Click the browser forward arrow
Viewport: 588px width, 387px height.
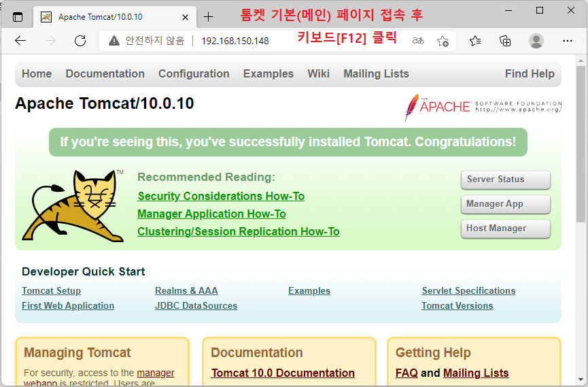pos(50,41)
